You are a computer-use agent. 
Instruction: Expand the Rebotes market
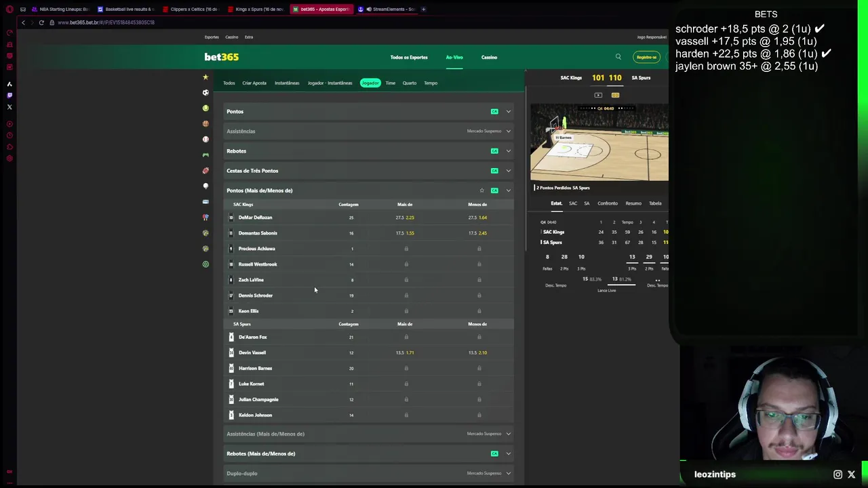tap(369, 150)
